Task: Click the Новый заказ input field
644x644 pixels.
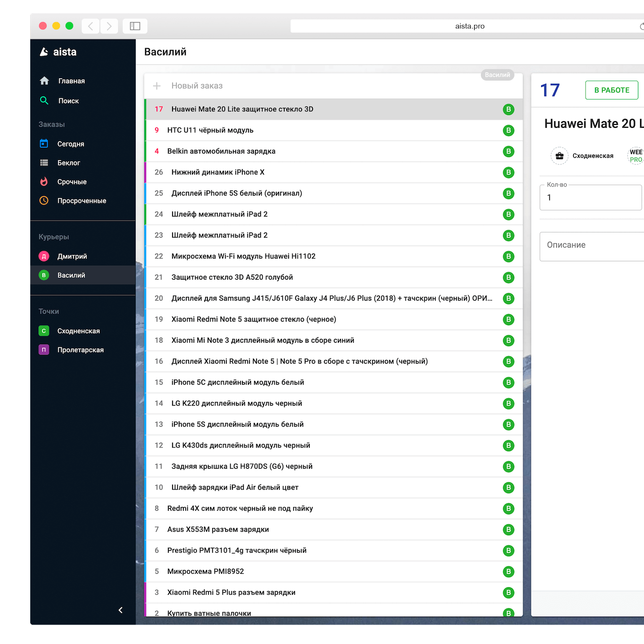Action: coord(333,86)
